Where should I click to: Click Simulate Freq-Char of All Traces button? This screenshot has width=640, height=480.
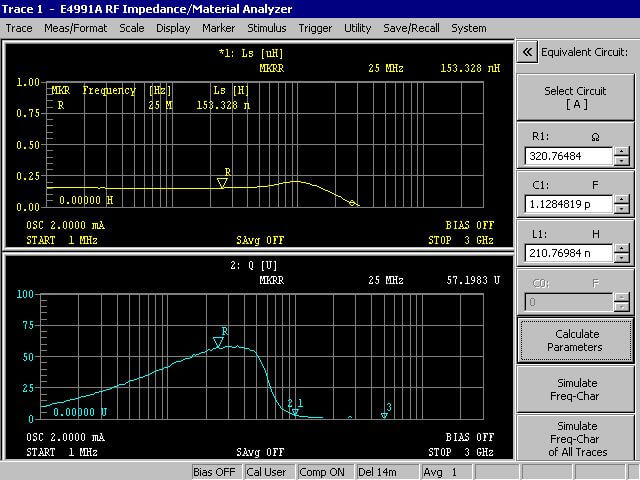576,438
